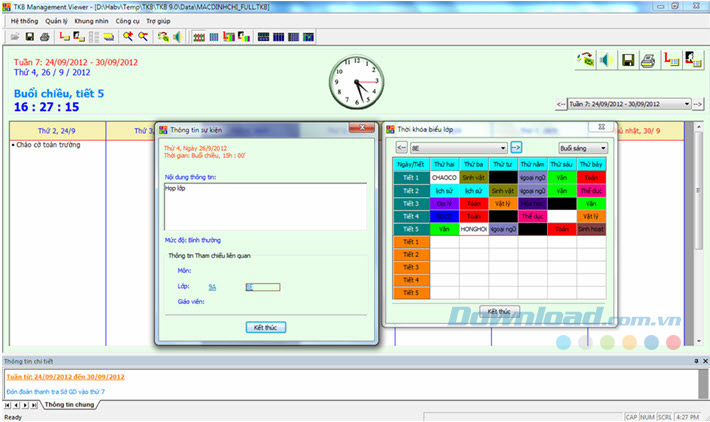
Task: Open the Công cụ menu
Action: 128,20
